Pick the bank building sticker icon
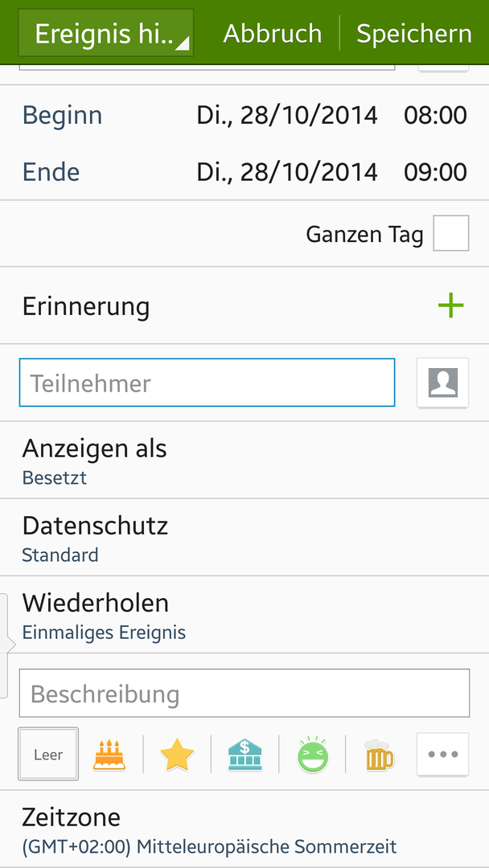The image size is (489, 868). pos(244,755)
